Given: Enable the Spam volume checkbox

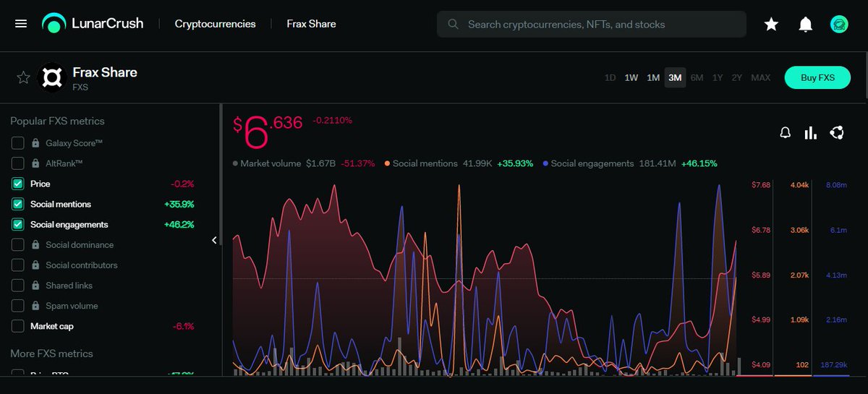Looking at the screenshot, I should click(x=18, y=306).
